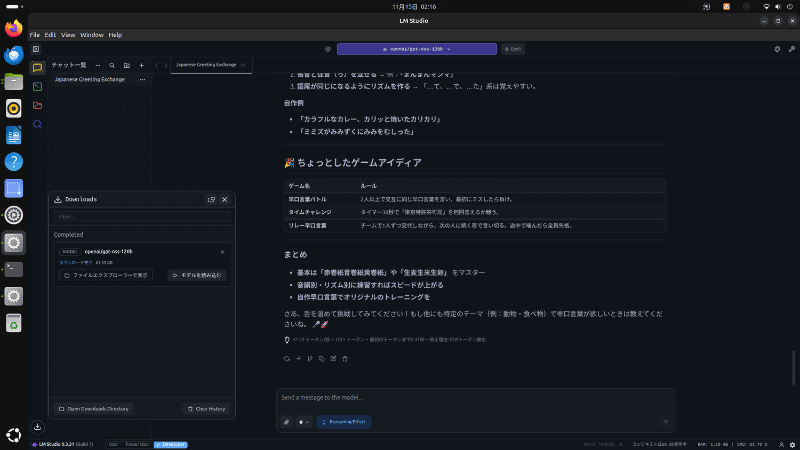This screenshot has width=800, height=450.
Task: Start a new chat with plus icon
Action: [x=141, y=65]
